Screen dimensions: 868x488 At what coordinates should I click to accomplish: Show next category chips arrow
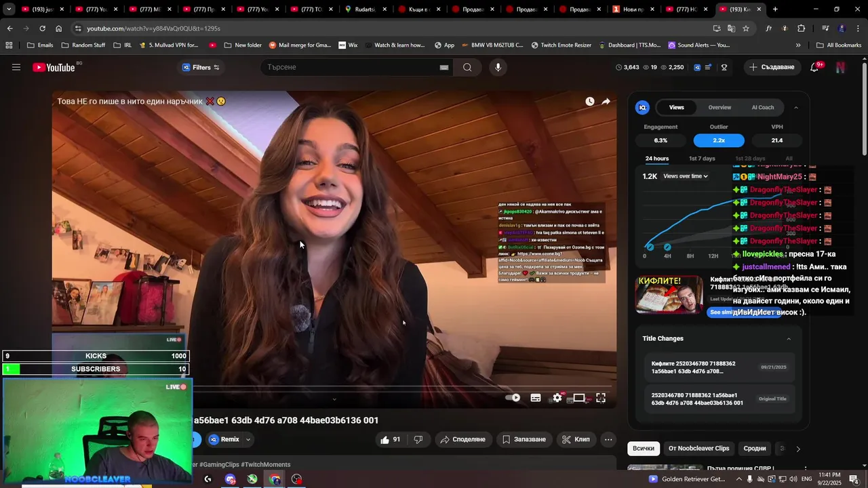[798, 449]
